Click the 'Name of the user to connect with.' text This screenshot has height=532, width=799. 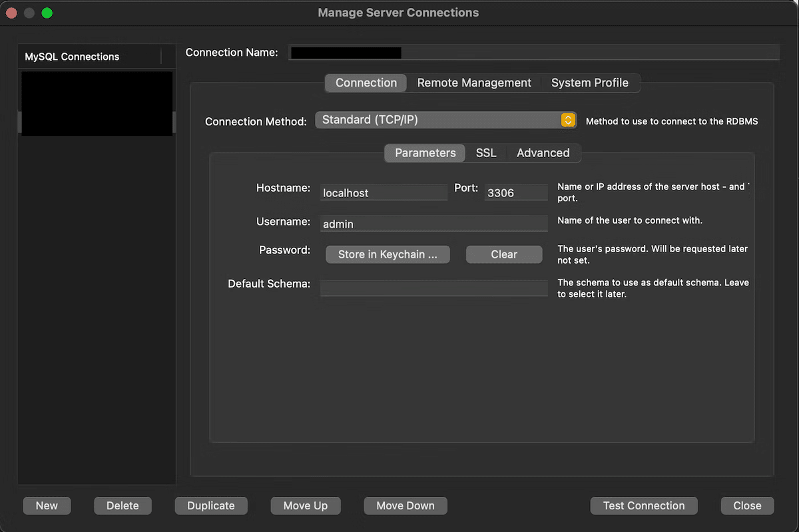(x=630, y=220)
